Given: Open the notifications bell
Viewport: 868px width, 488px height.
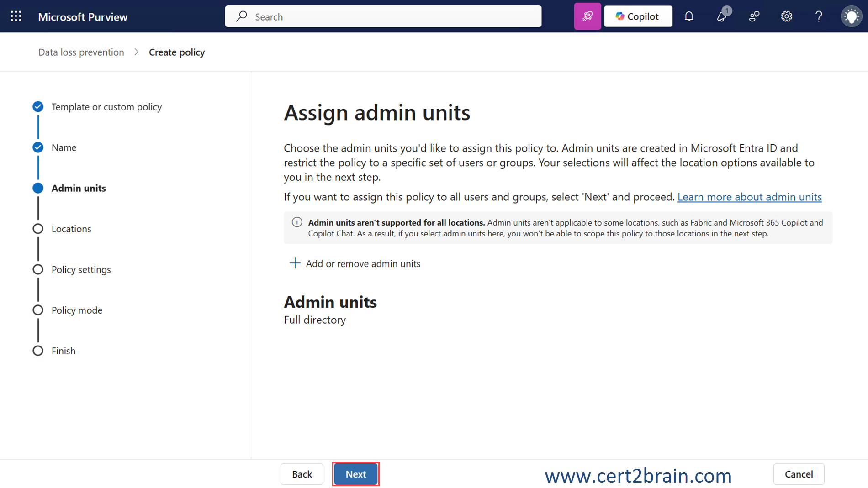Looking at the screenshot, I should pyautogui.click(x=688, y=16).
